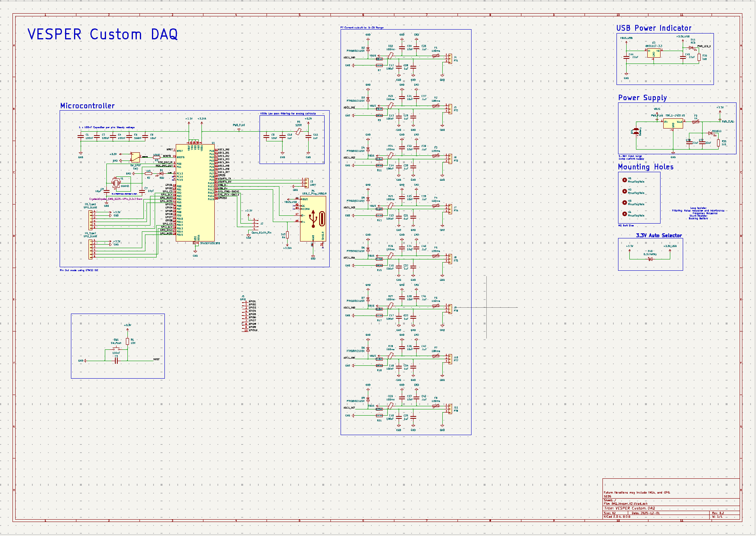Click the Crystal SMD_3225 footprint text
The image size is (756, 536).
point(116,199)
